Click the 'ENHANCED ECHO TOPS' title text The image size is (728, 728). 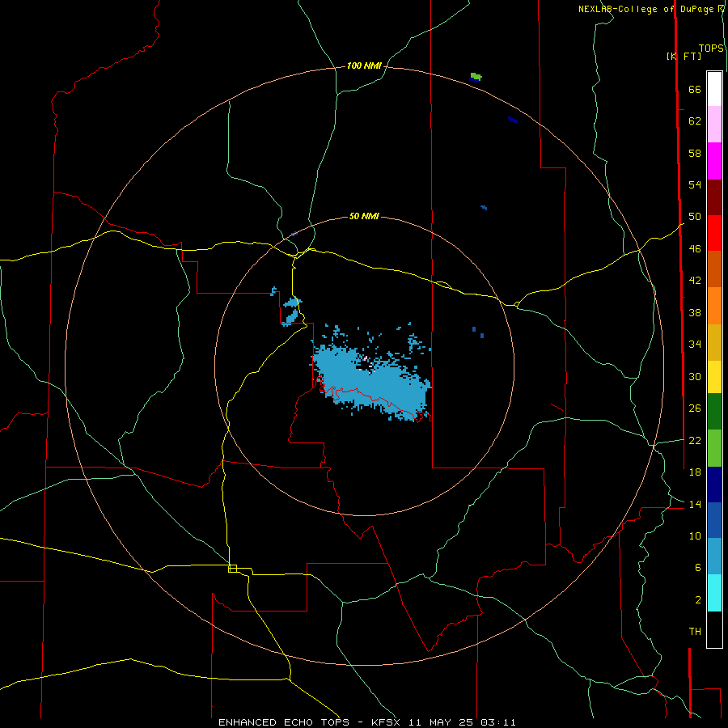284,722
